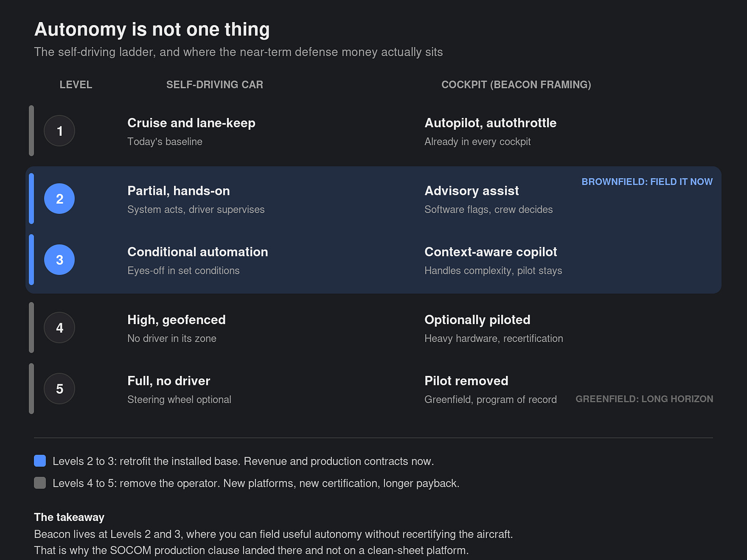Click the Context-aware copilot heading
This screenshot has height=560, width=747.
[490, 252]
